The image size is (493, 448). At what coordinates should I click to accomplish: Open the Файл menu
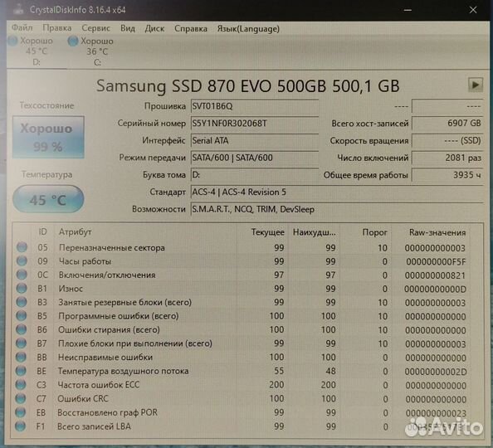(x=22, y=28)
